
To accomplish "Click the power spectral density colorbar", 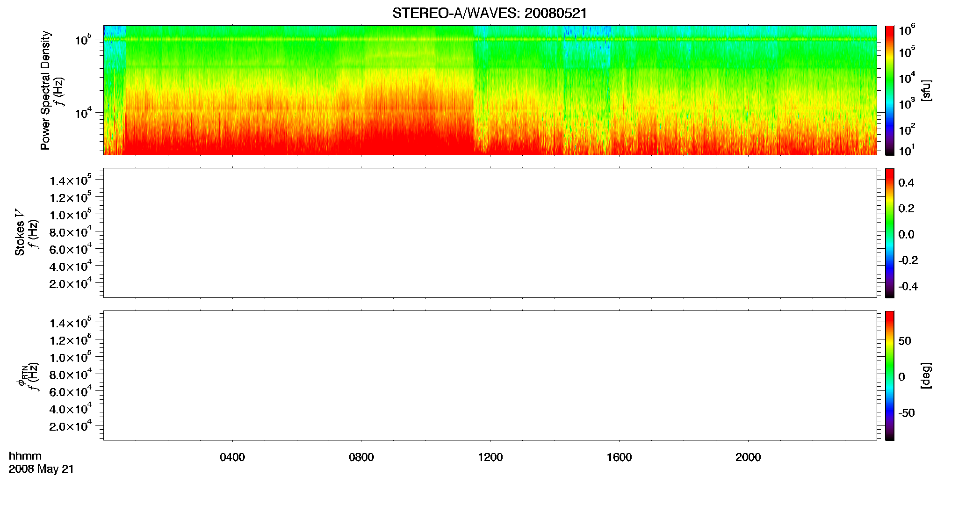I will tap(890, 90).
